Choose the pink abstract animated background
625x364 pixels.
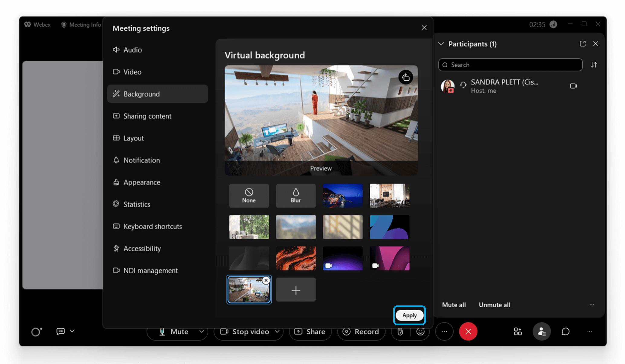coord(390,258)
